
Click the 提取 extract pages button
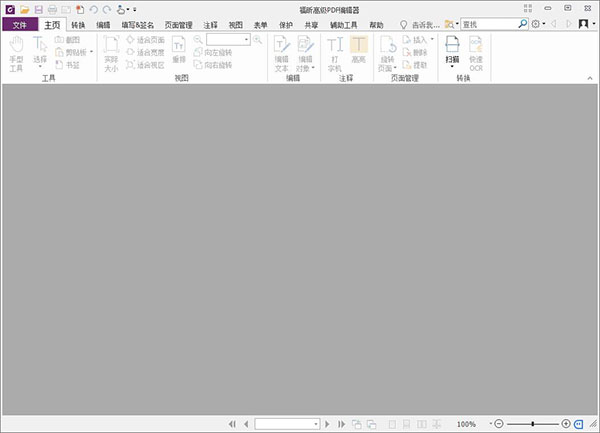pos(415,65)
